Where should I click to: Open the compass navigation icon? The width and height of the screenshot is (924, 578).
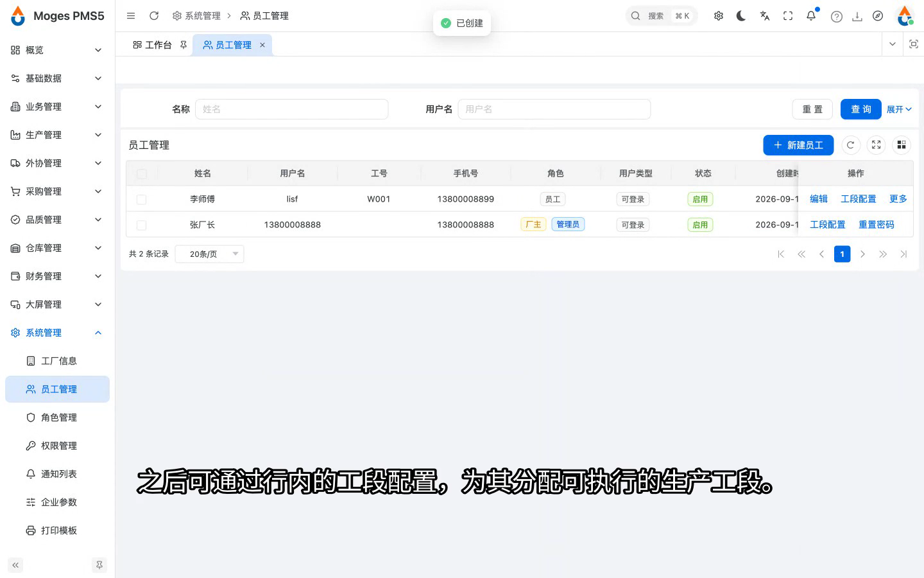tap(878, 16)
